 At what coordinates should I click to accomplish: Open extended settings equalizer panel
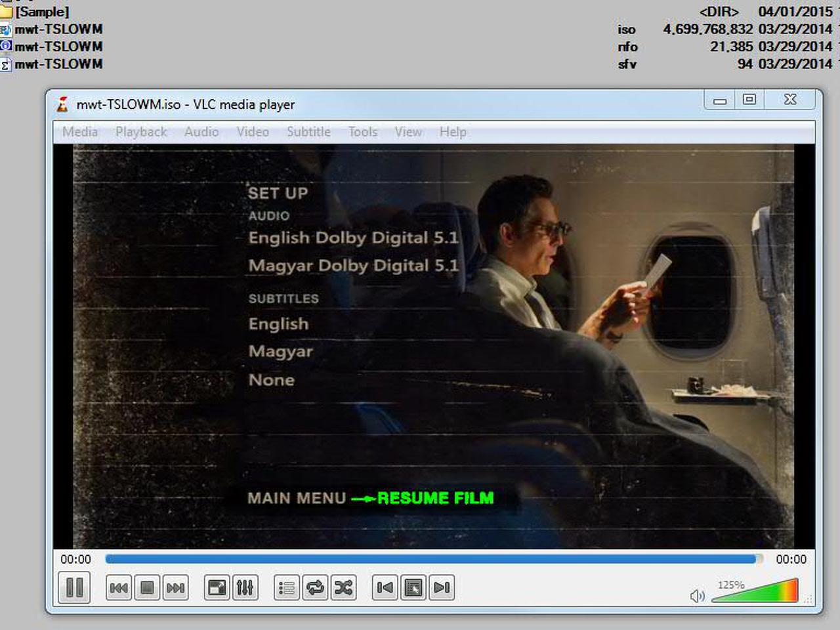[x=245, y=587]
